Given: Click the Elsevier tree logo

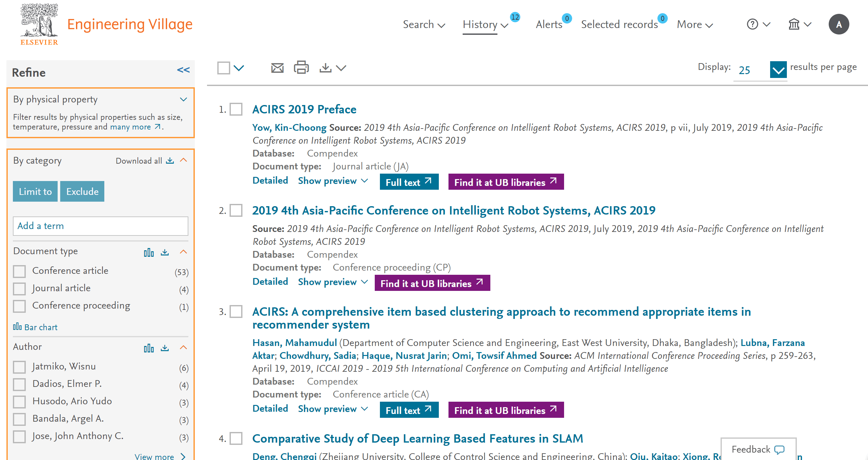Looking at the screenshot, I should pyautogui.click(x=39, y=24).
